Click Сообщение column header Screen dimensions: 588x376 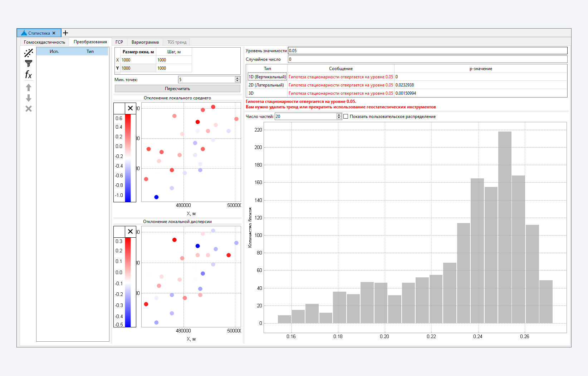[x=341, y=69]
